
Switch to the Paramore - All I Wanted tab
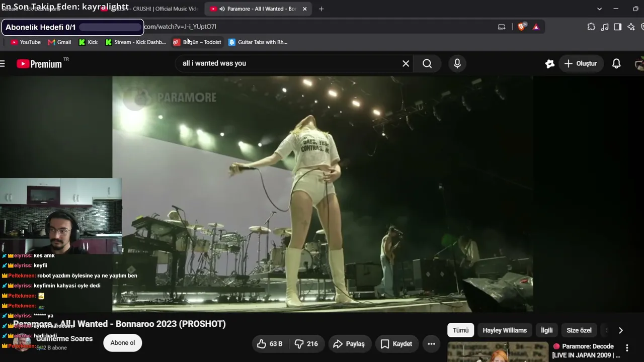click(258, 9)
